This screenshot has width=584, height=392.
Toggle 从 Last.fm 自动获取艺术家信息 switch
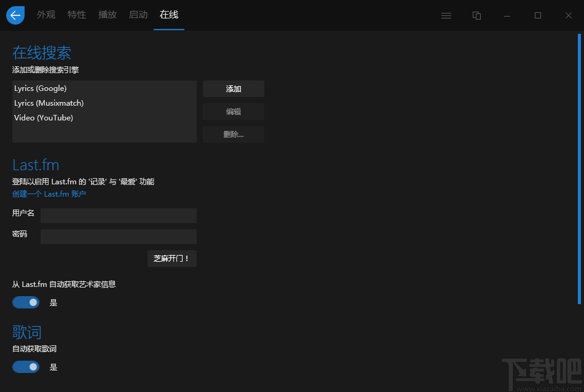pos(26,303)
